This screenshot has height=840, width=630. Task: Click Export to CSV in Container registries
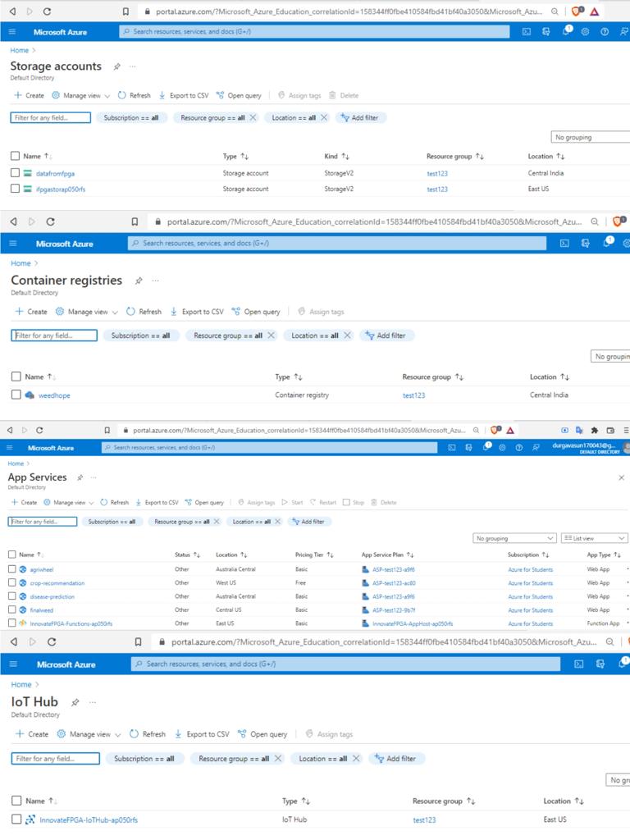click(197, 312)
